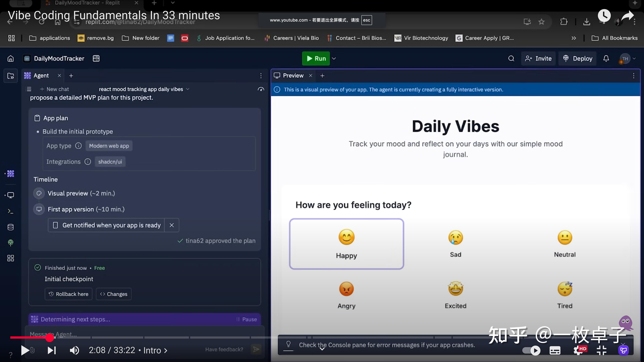Click the Deploy button

[578, 58]
